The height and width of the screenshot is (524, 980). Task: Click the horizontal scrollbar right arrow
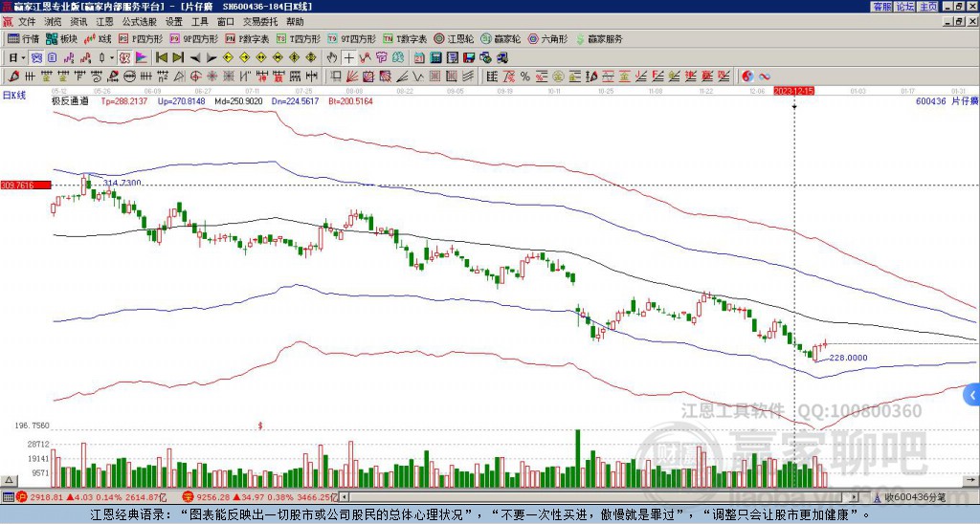tap(855, 497)
